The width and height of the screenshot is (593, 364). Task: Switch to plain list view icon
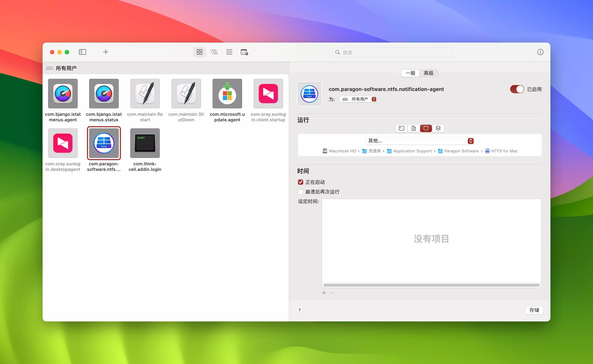click(229, 52)
